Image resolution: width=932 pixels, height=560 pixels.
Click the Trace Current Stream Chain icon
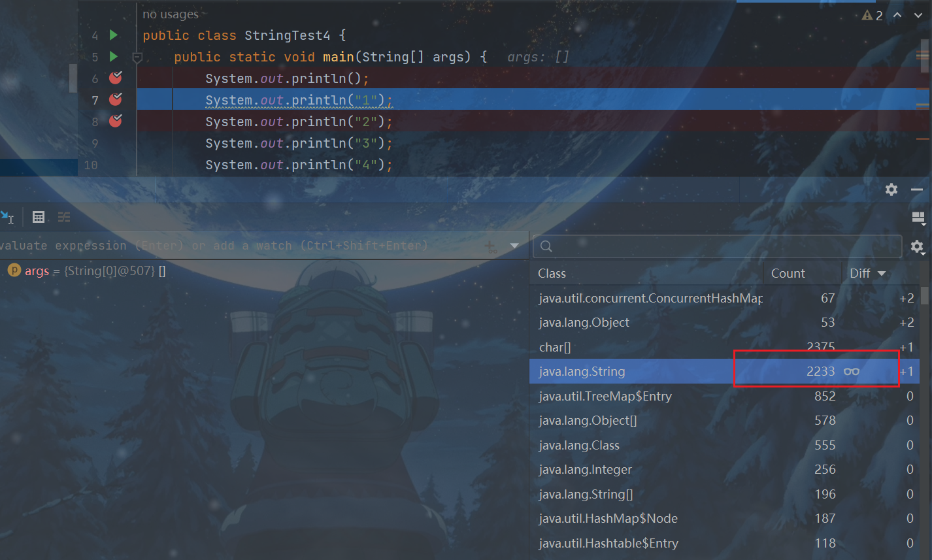click(64, 217)
